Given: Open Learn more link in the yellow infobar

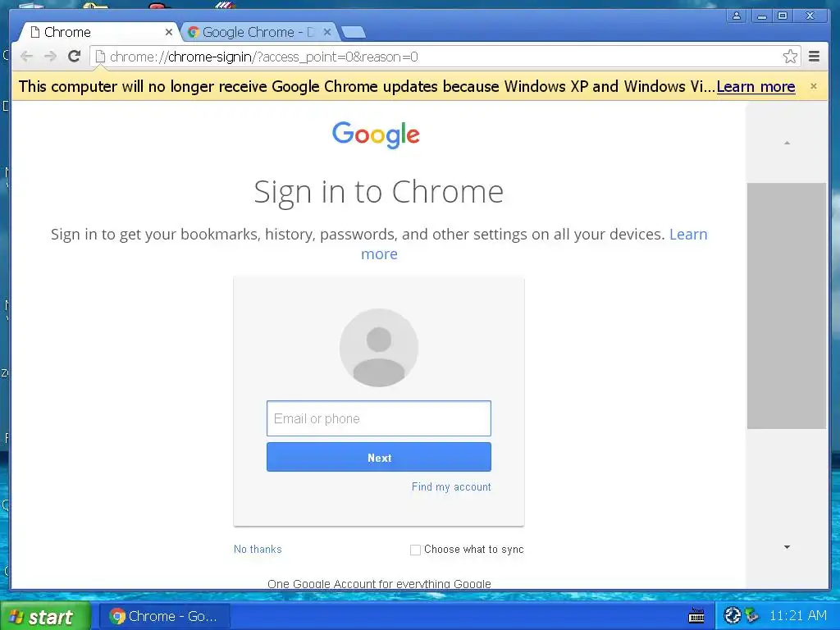Looking at the screenshot, I should (x=756, y=86).
